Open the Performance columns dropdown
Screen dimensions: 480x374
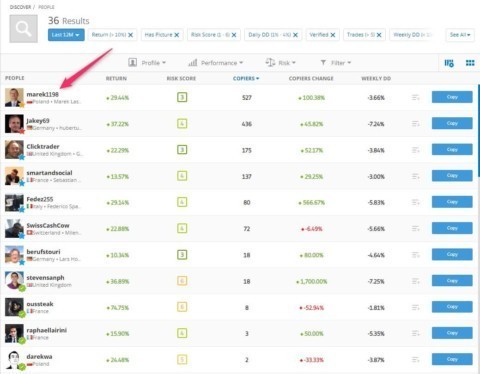[216, 63]
